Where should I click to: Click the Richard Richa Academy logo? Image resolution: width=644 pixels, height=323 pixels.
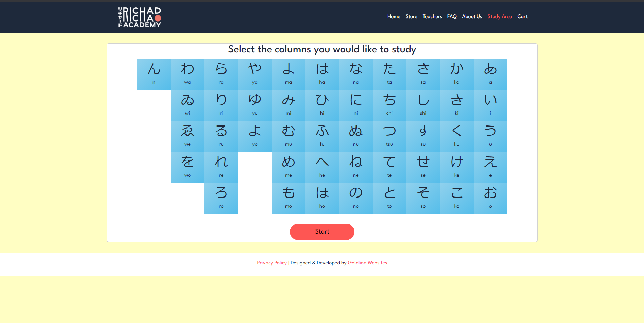pos(139,17)
